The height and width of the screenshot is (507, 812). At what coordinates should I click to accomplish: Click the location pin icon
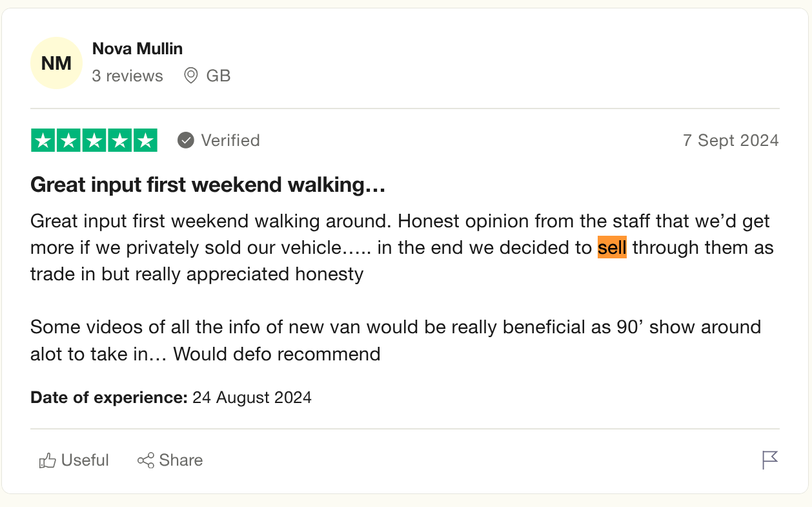[190, 76]
